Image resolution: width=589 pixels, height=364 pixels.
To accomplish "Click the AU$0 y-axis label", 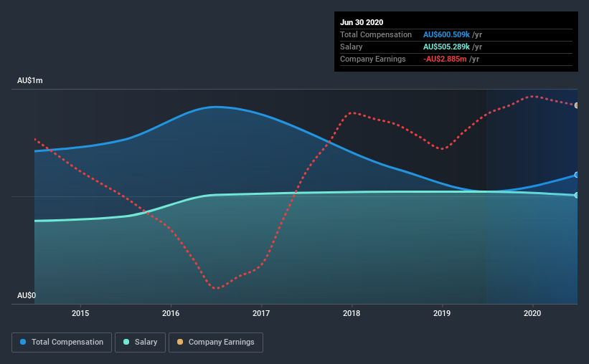I will pos(27,296).
